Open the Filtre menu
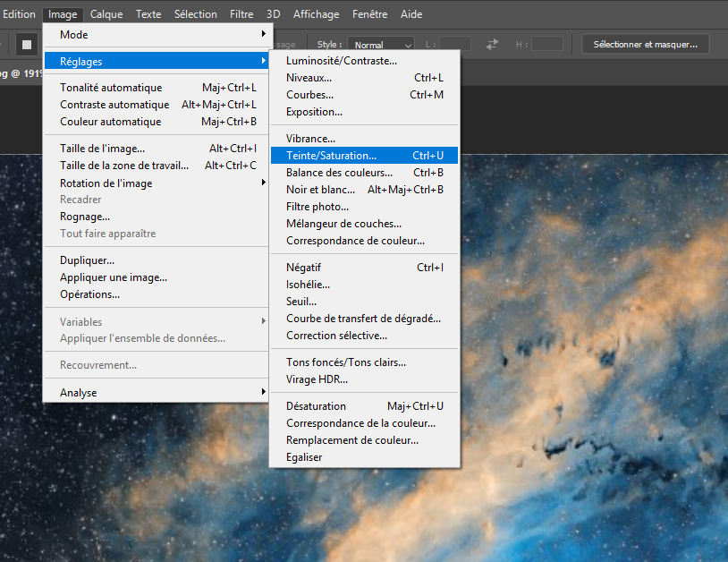 [241, 14]
